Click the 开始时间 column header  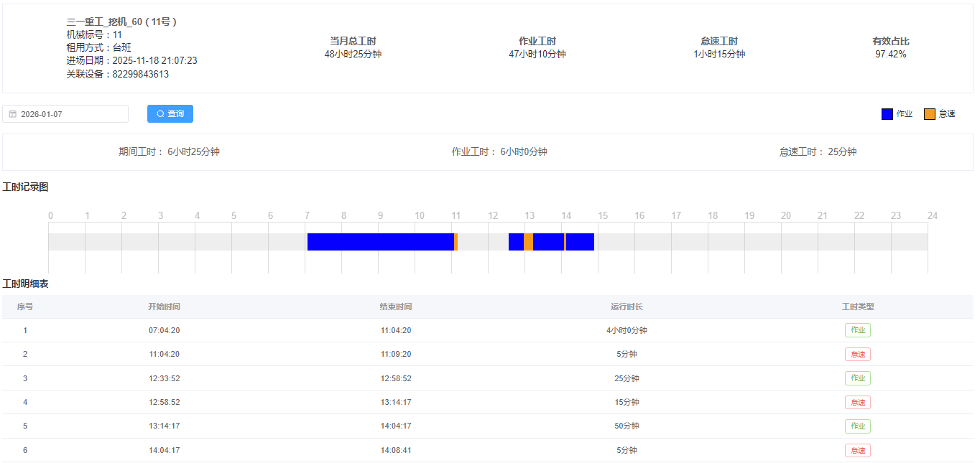164,307
